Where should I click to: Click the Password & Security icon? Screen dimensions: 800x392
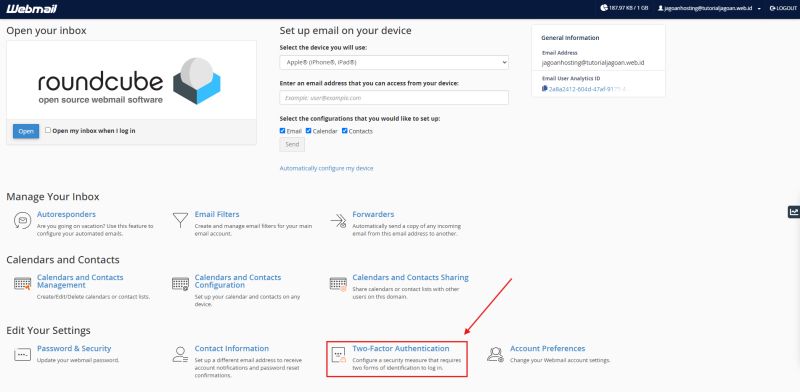(x=22, y=354)
